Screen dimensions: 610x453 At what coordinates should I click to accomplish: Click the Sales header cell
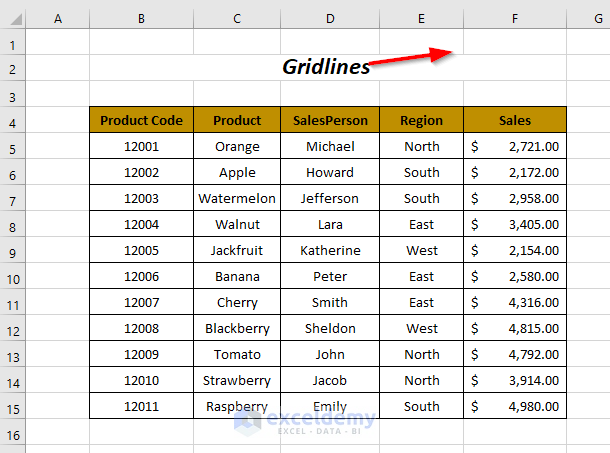515,120
